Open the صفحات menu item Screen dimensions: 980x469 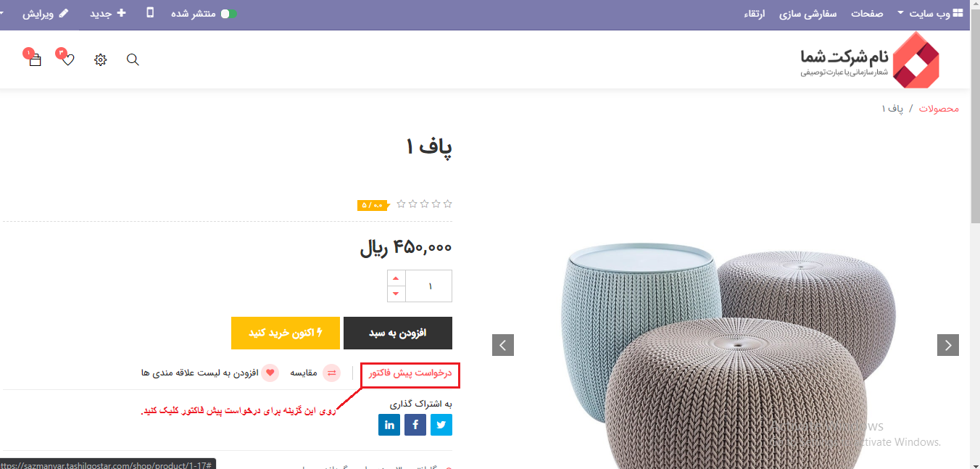[x=867, y=14]
